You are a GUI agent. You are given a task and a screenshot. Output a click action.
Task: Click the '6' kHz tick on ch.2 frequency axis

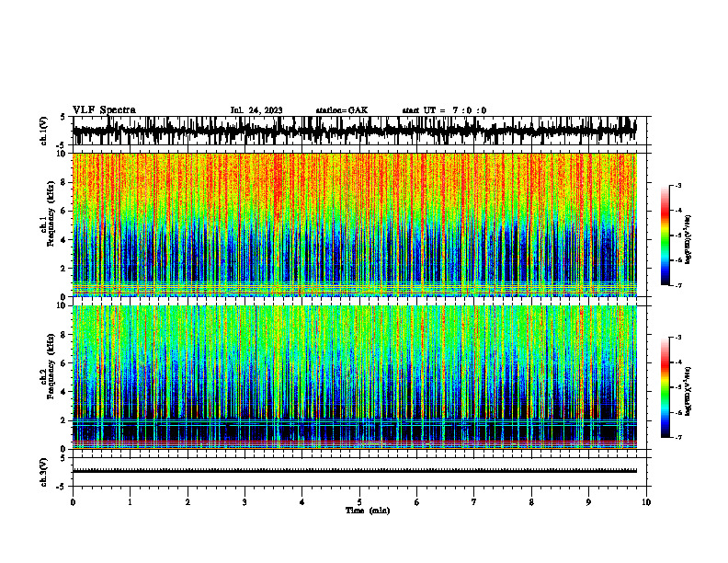(64, 362)
